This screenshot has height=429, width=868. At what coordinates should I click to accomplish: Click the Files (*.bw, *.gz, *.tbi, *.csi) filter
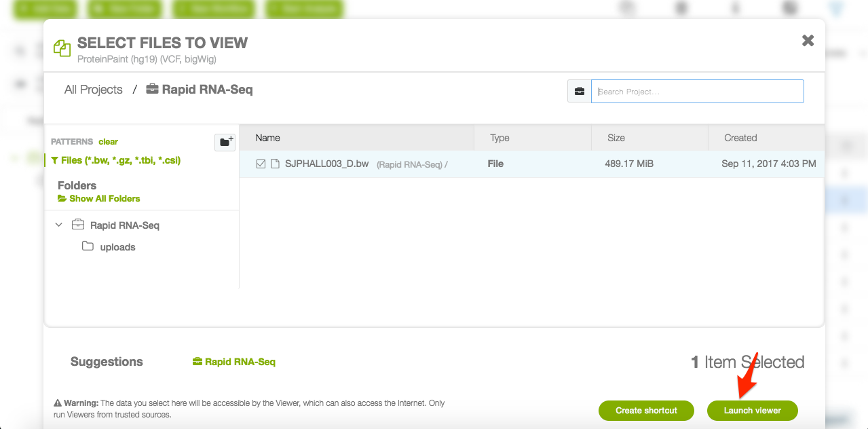pyautogui.click(x=116, y=161)
